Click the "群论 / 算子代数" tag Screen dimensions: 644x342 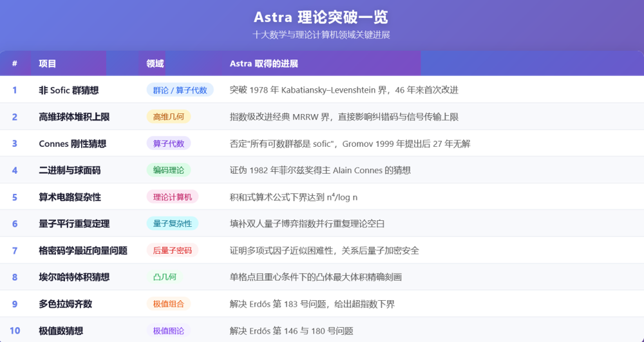pyautogui.click(x=180, y=90)
